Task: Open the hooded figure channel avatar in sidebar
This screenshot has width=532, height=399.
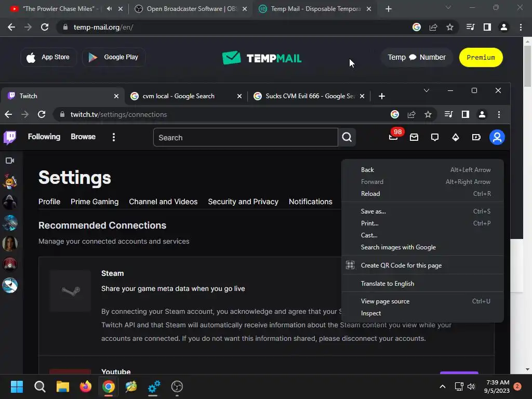Action: click(10, 202)
